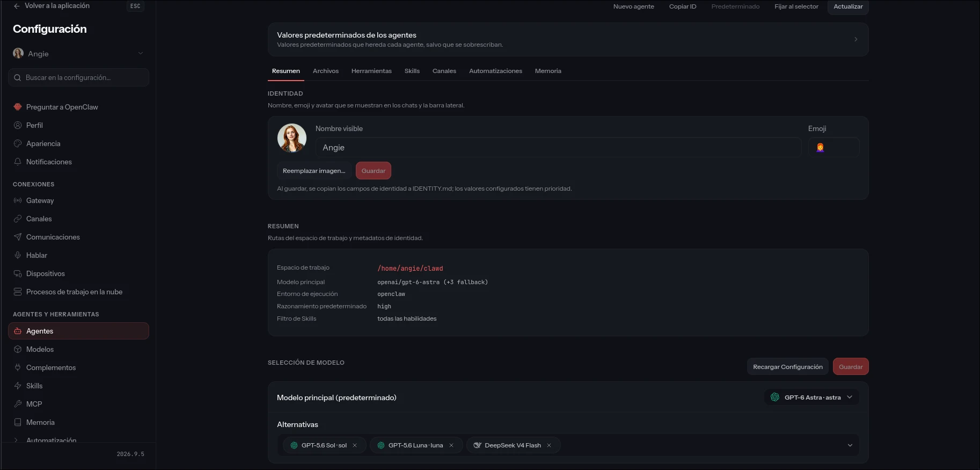The image size is (980, 470).
Task: Select the Automatizaciones tab
Action: [495, 71]
